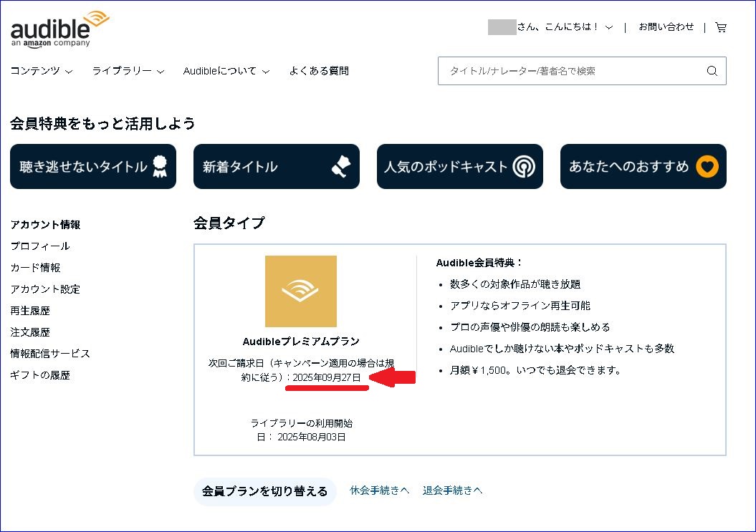Click the 会員タイプ heading
This screenshot has width=756, height=532.
click(229, 223)
